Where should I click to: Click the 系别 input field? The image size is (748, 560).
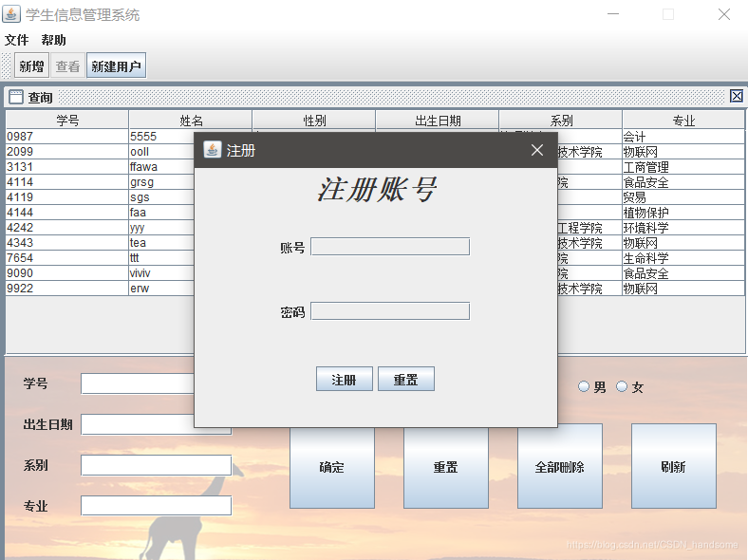tap(157, 465)
